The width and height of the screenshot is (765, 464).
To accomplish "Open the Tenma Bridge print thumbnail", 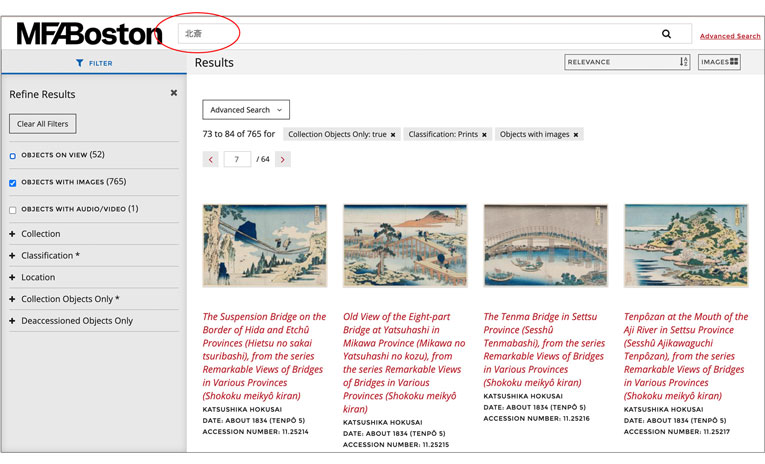I will pyautogui.click(x=545, y=245).
